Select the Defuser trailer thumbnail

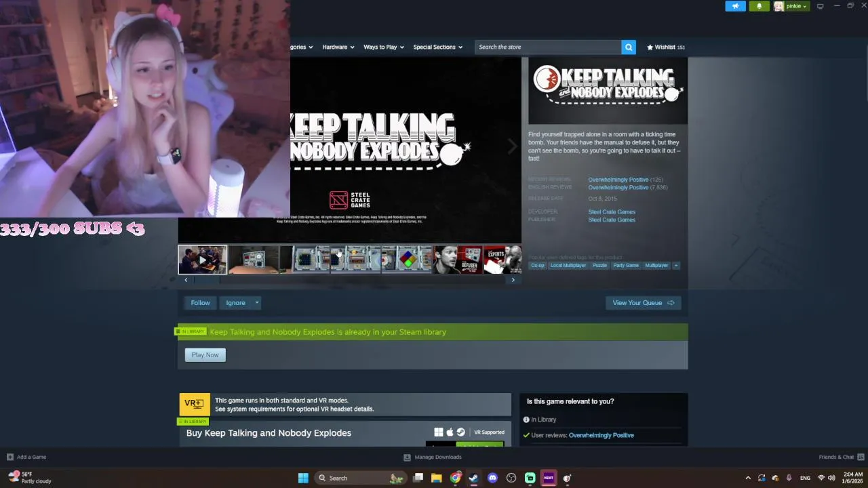458,260
